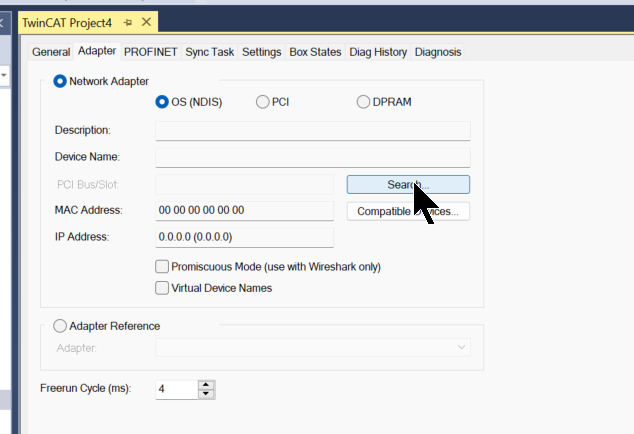Enable Virtual Device Names checkbox
634x434 pixels.
(162, 288)
